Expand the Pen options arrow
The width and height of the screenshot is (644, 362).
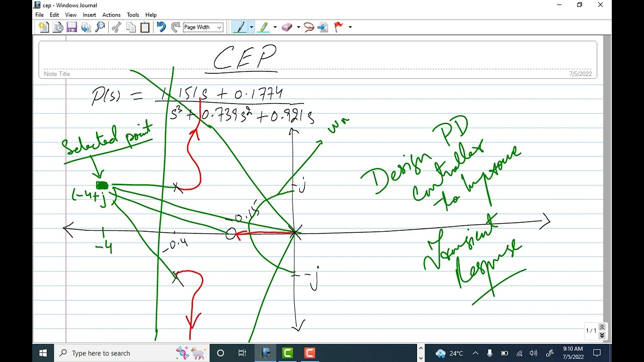[x=251, y=27]
